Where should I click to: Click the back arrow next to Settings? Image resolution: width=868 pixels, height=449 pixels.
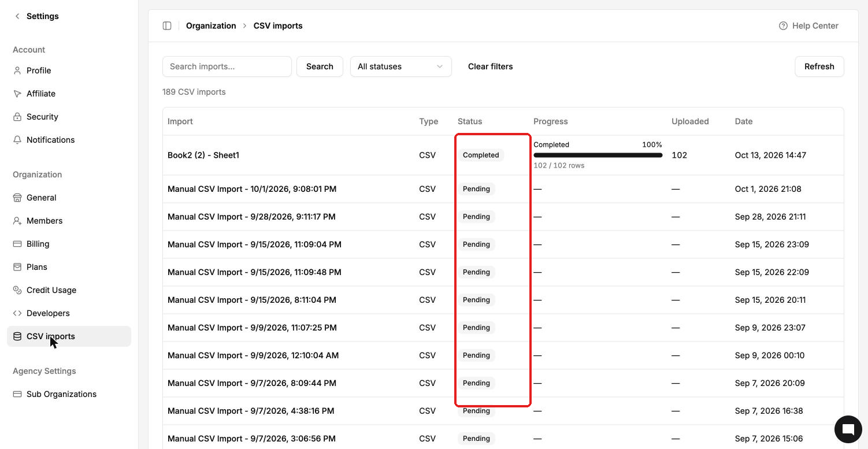17,16
